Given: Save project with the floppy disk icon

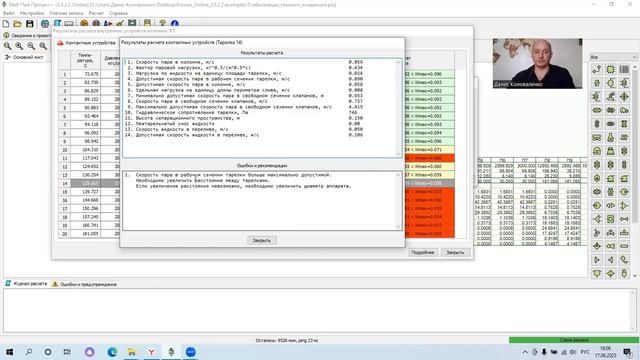Looking at the screenshot, I should click(29, 24).
